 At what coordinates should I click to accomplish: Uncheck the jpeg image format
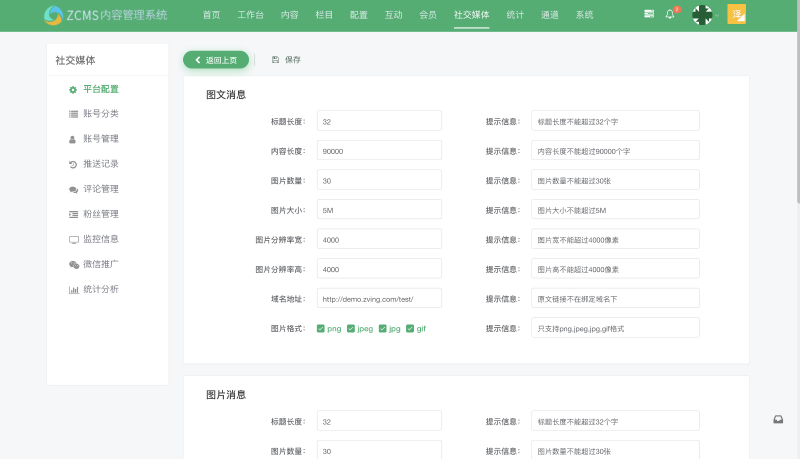351,328
